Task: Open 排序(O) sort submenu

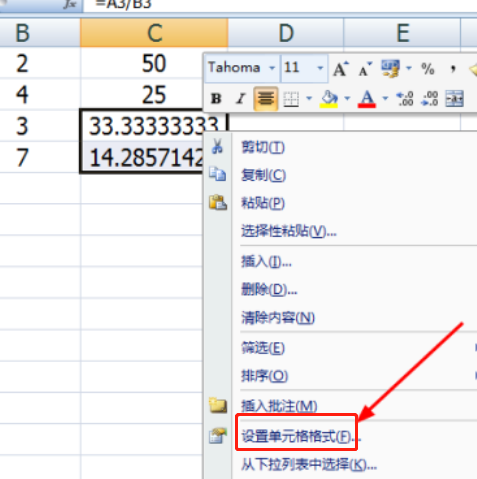Action: pyautogui.click(x=340, y=376)
